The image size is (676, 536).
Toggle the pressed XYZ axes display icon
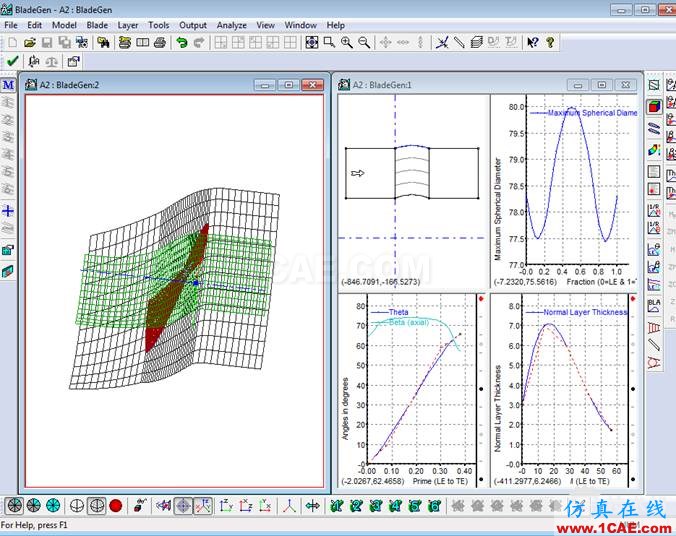point(203,505)
